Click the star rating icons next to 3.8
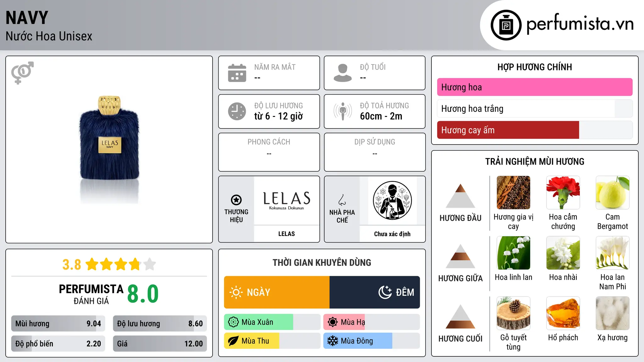 coord(121,264)
